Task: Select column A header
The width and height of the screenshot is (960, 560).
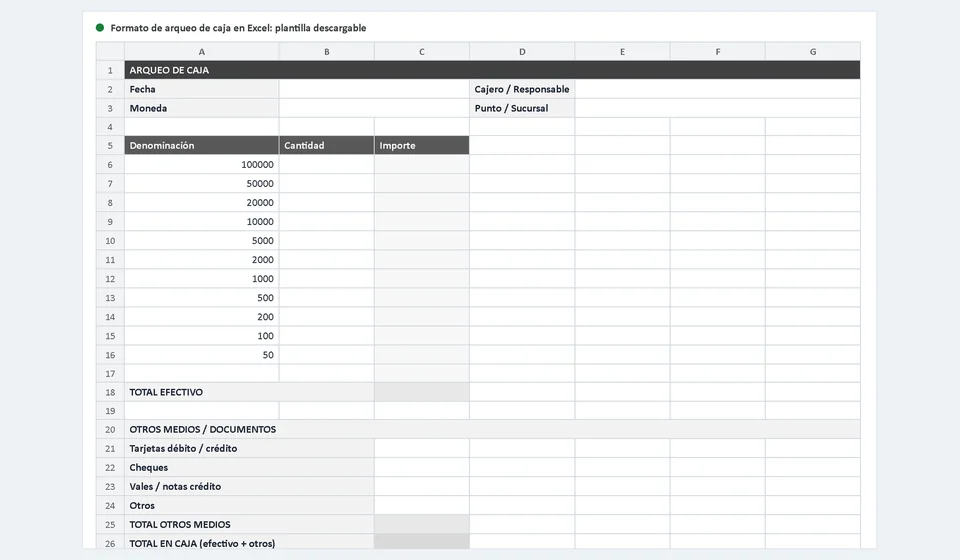Action: click(201, 51)
